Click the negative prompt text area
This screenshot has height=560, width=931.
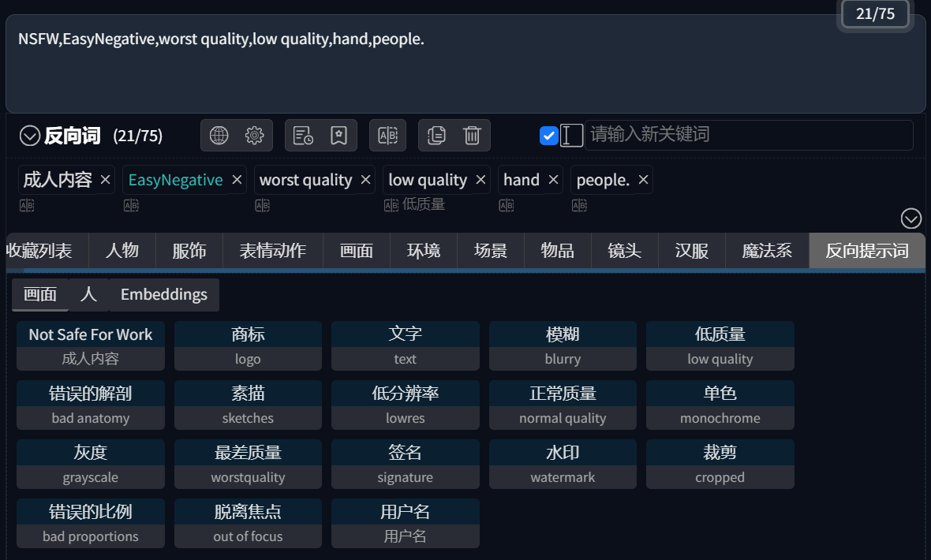(x=466, y=64)
